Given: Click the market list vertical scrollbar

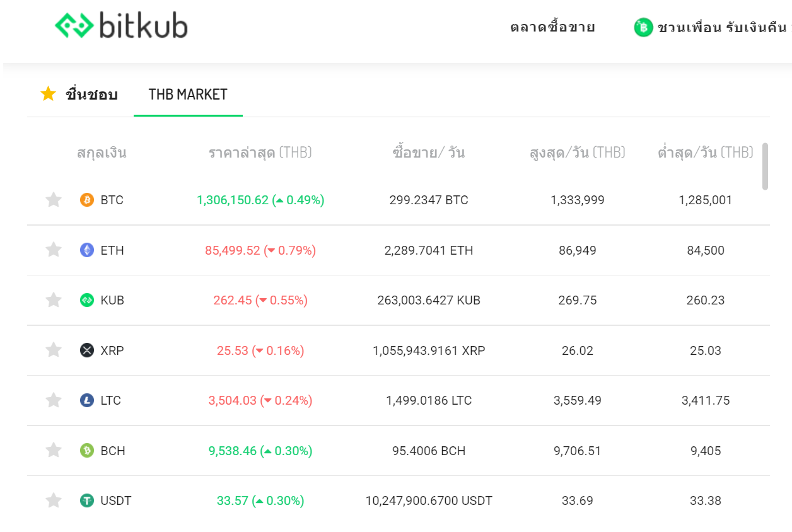Looking at the screenshot, I should pos(765,166).
